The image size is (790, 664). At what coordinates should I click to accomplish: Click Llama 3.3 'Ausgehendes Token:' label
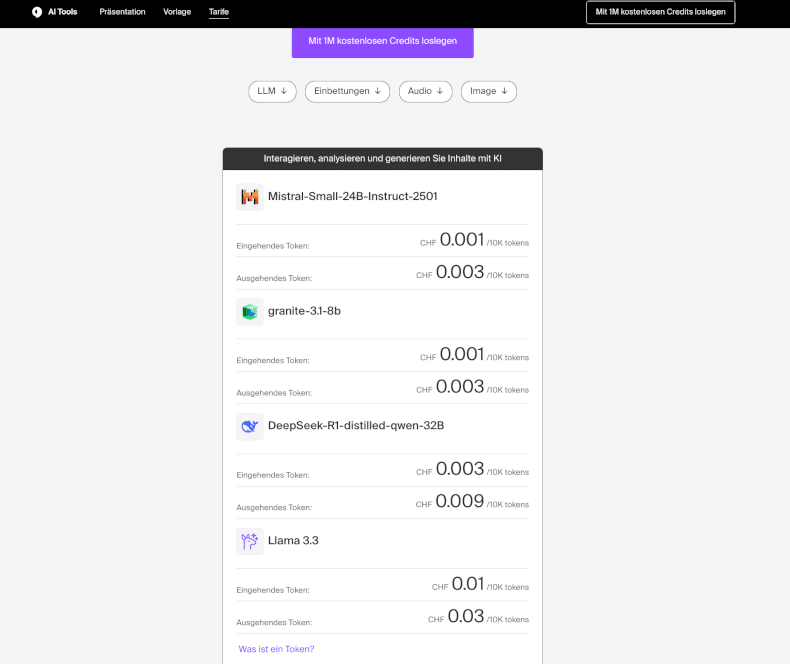click(274, 623)
